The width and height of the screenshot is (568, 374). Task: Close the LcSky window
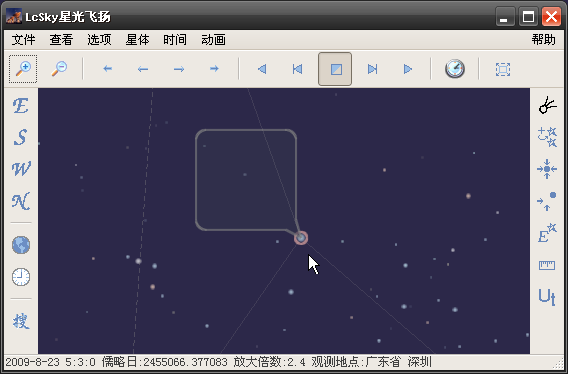(551, 17)
